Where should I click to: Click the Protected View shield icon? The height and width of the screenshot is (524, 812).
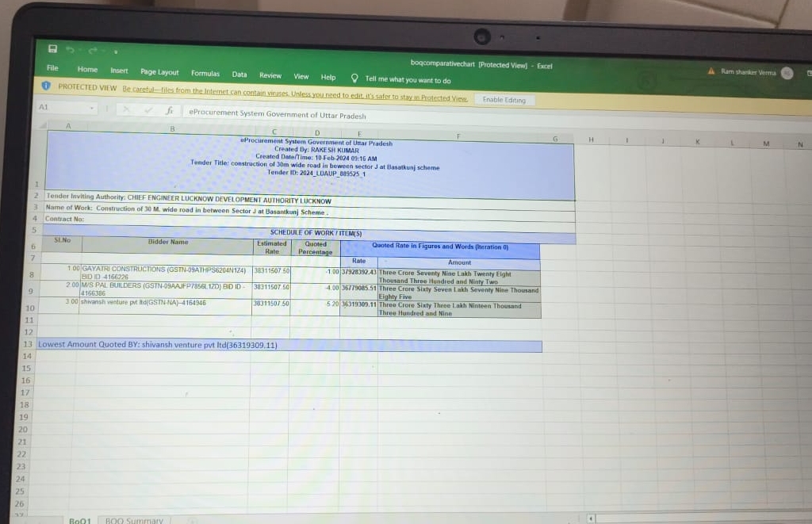(x=46, y=86)
